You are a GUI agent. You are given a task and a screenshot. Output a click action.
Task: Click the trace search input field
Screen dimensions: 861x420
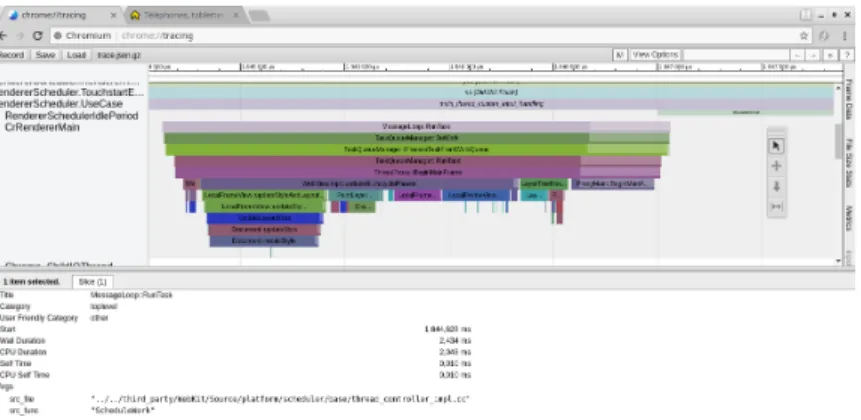pos(736,55)
